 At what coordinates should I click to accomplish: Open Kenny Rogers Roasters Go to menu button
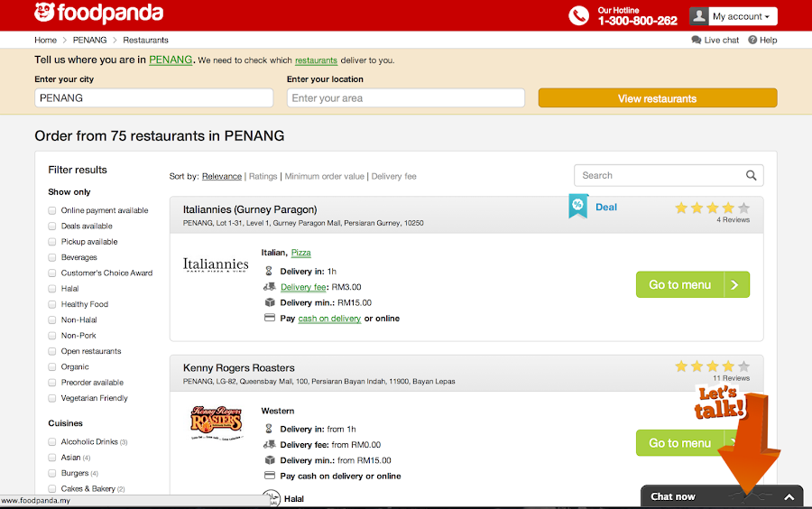(693, 443)
